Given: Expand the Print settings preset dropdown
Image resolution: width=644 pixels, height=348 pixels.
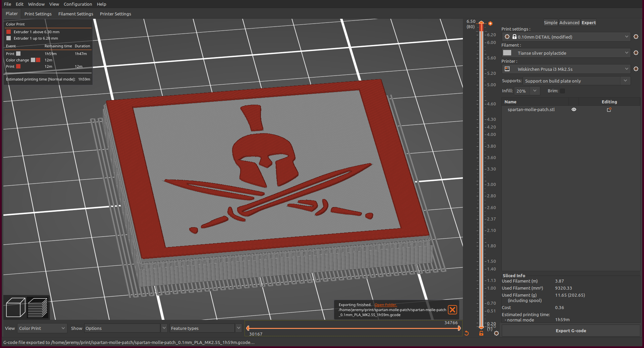Looking at the screenshot, I should coord(627,37).
